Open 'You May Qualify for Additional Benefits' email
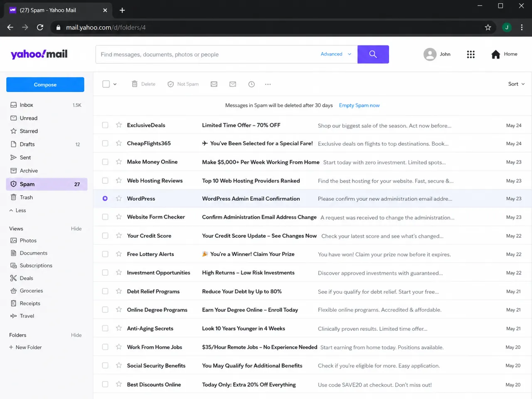The image size is (532, 399). (252, 366)
